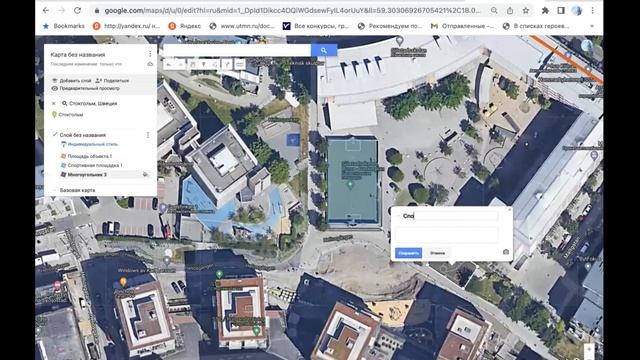Viewport: 640px width, 360px height.
Task: Close the polygon info popup
Action: click(x=509, y=209)
